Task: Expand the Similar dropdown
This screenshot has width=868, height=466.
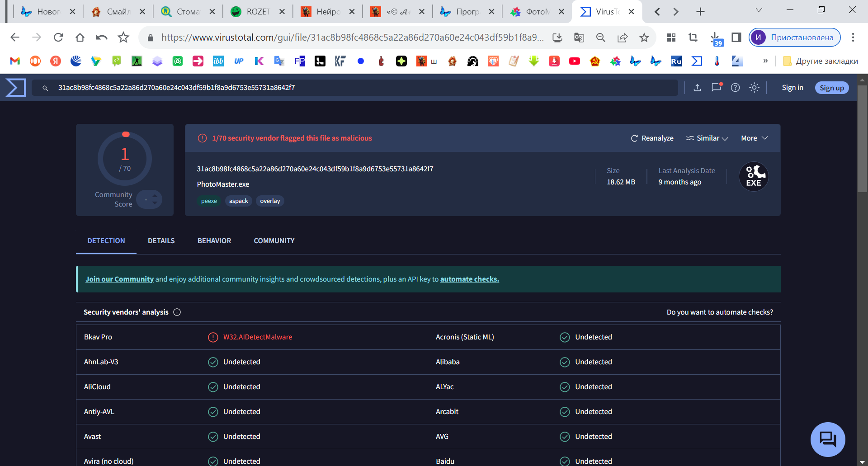Action: click(707, 138)
